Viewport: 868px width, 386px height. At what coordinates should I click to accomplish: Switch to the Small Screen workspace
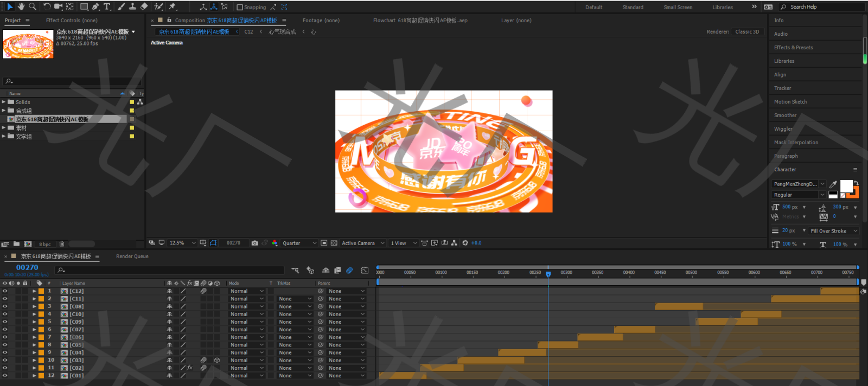coord(678,7)
